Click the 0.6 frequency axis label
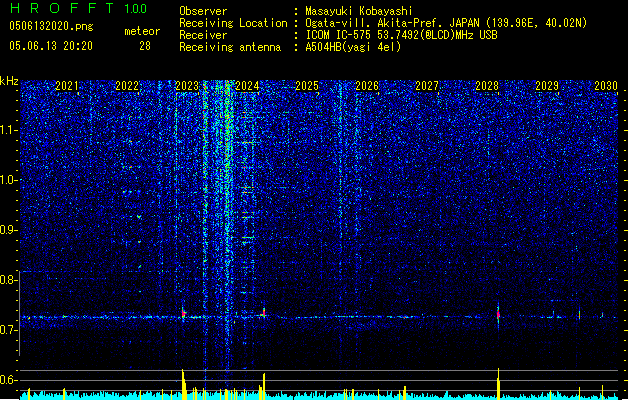The width and height of the screenshot is (629, 400). pos(8,380)
